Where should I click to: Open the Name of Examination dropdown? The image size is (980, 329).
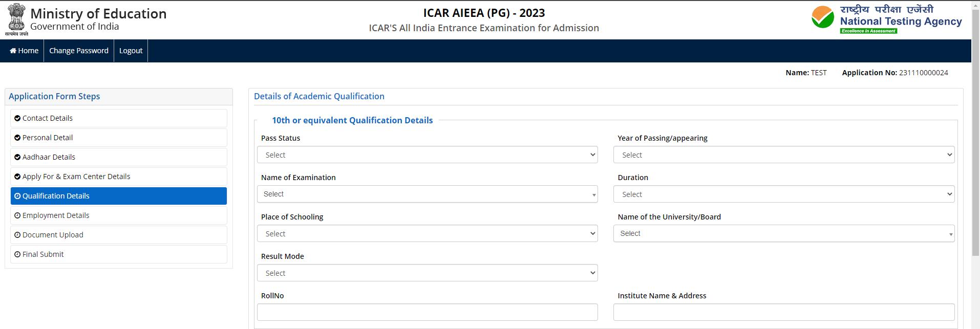(x=427, y=194)
